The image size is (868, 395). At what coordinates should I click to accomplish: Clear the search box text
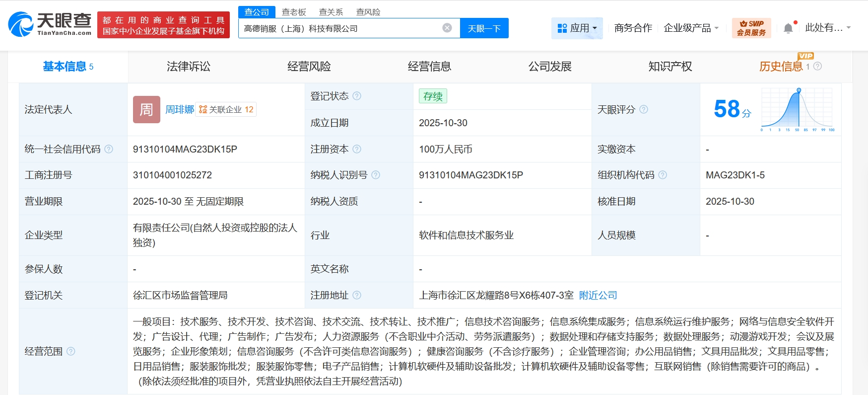447,28
